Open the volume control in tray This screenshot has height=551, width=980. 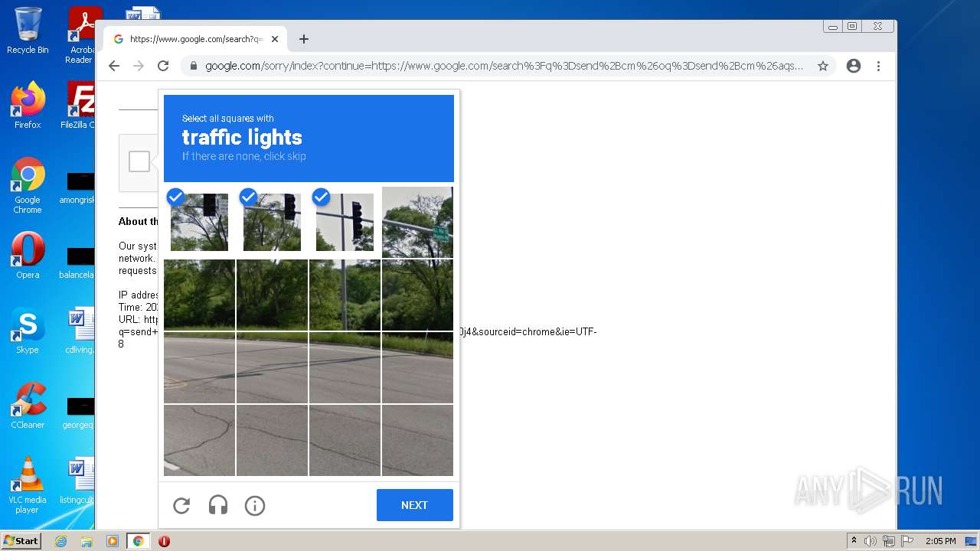point(871,541)
